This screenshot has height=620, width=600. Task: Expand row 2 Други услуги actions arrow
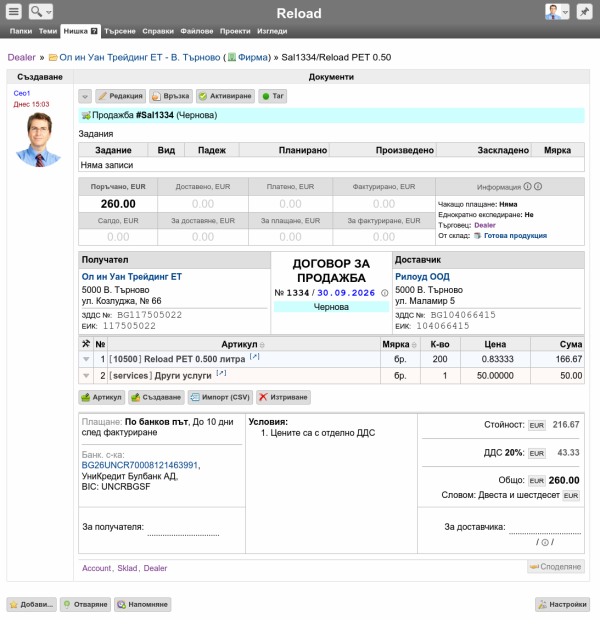point(86,376)
